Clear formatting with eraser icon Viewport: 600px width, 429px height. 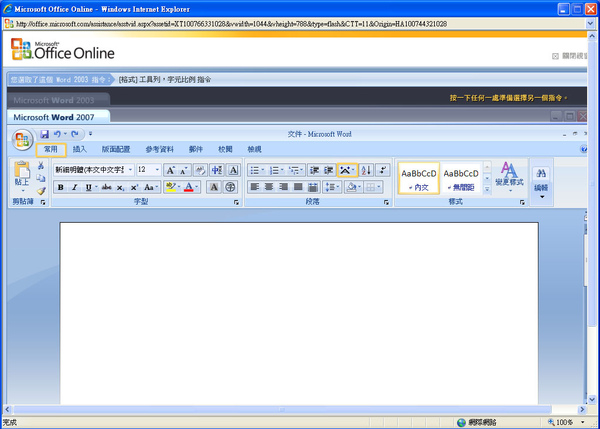(x=200, y=170)
